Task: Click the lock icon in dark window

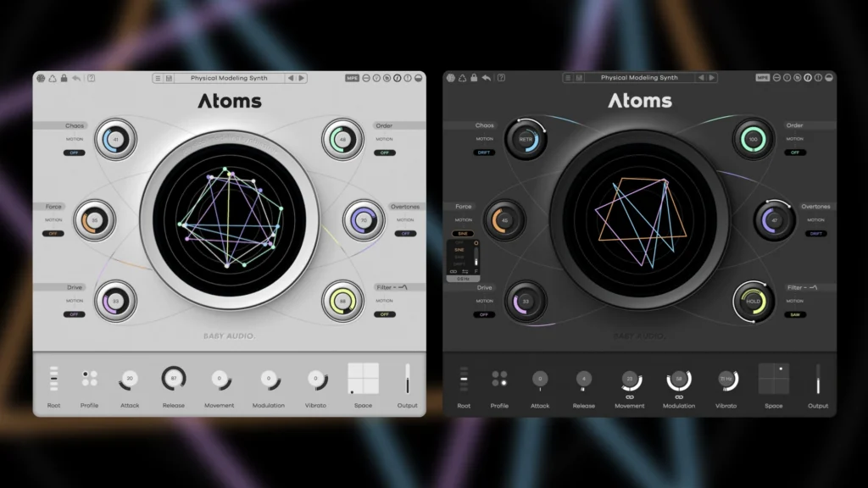Action: click(475, 77)
